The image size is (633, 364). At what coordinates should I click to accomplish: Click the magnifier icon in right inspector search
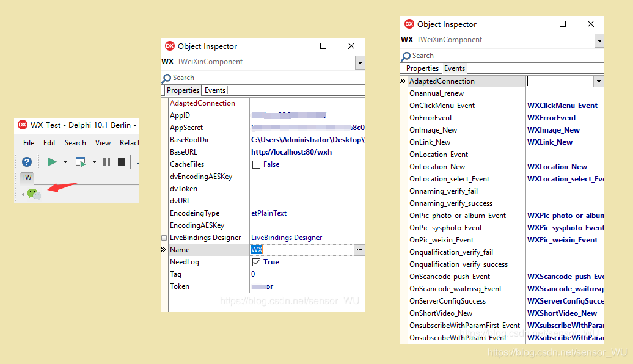405,56
